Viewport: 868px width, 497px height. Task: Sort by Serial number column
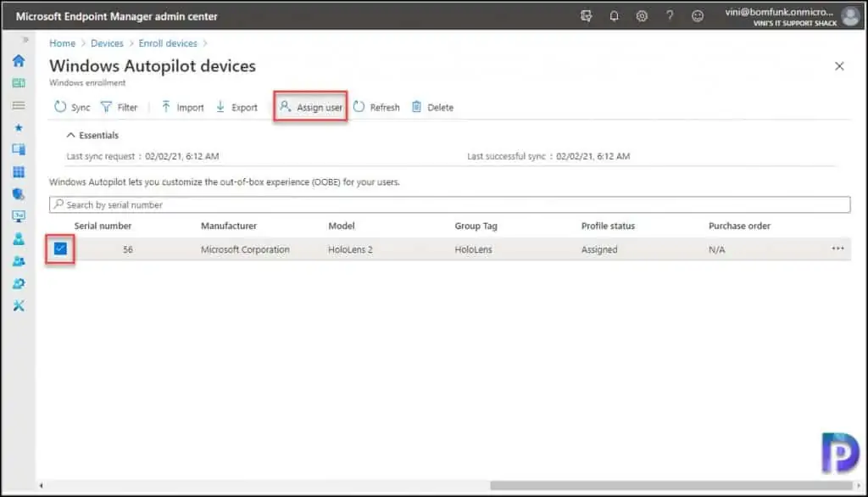click(103, 226)
